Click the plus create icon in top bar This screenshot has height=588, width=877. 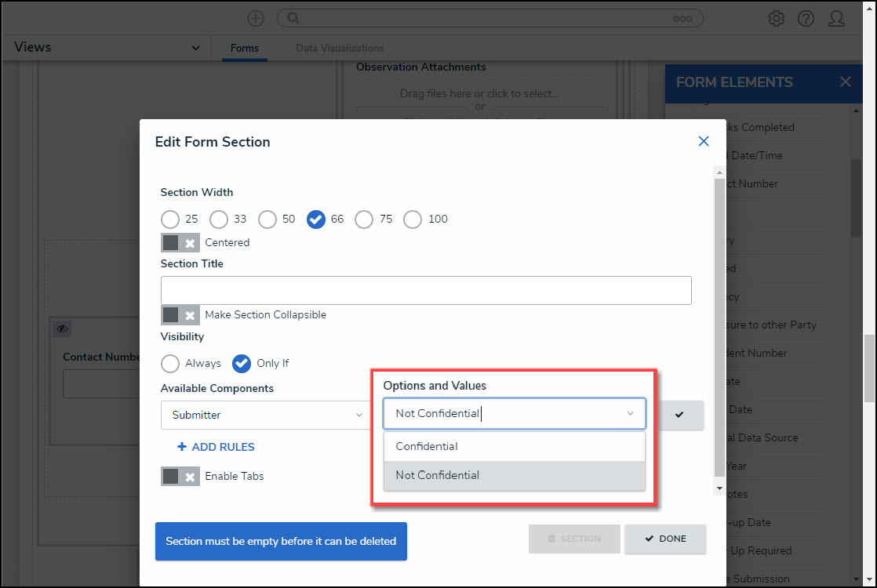[256, 19]
